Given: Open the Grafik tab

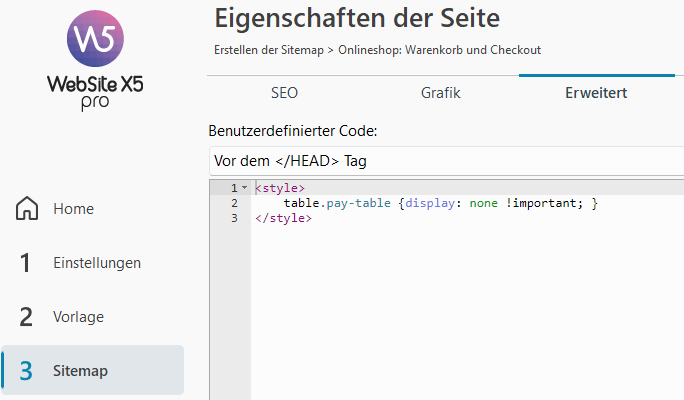Looking at the screenshot, I should (x=440, y=93).
